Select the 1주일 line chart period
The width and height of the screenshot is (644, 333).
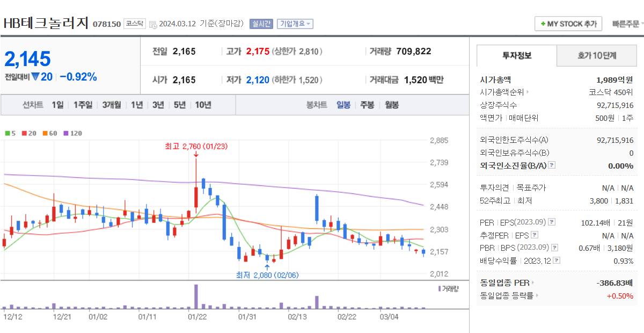tap(83, 105)
